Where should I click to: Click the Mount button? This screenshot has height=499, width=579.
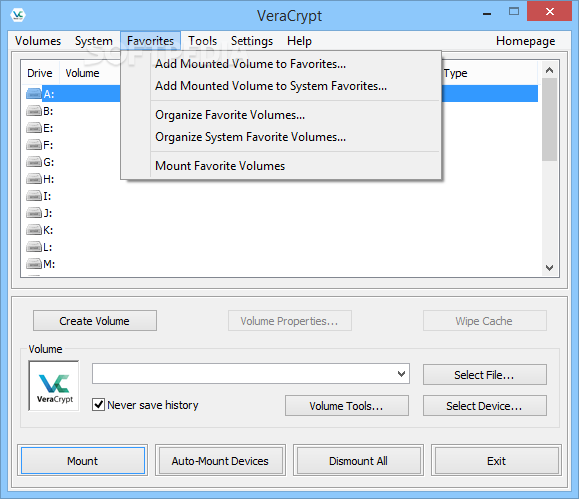[x=83, y=461]
